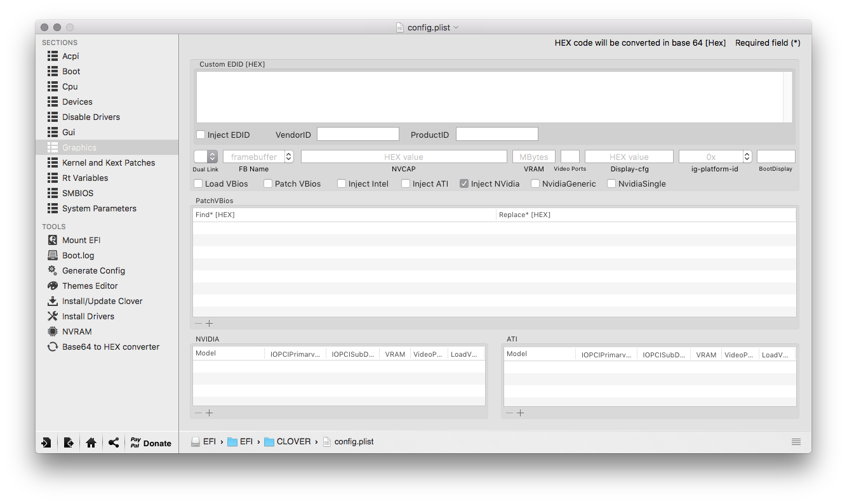The width and height of the screenshot is (847, 504).
Task: Click the config.plist file in the path bar
Action: [348, 442]
